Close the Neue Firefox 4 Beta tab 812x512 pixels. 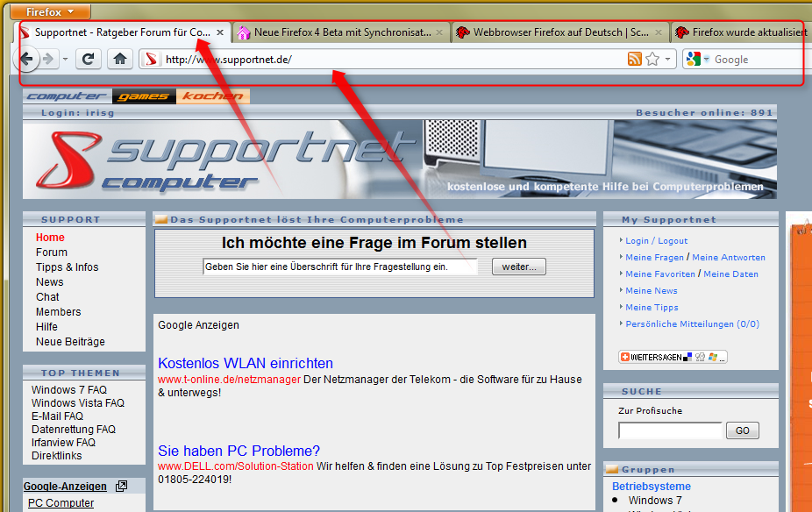tap(439, 32)
